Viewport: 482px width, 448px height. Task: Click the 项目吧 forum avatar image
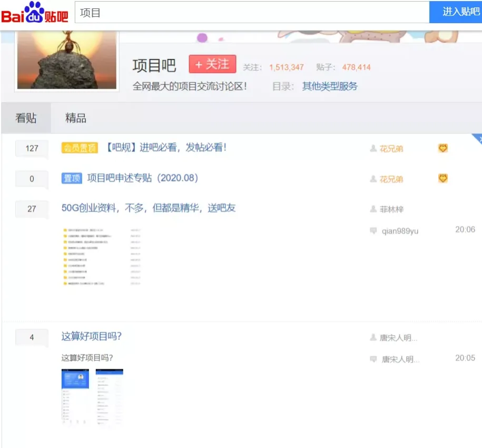click(66, 60)
